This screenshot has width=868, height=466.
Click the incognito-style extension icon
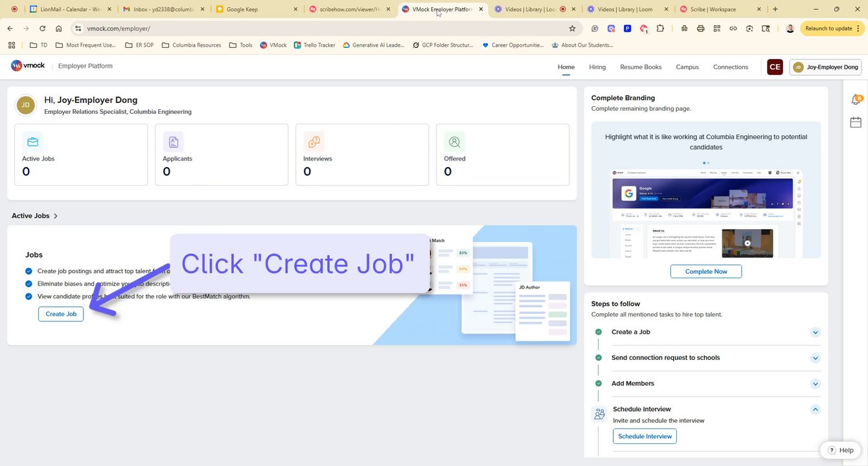[684, 28]
